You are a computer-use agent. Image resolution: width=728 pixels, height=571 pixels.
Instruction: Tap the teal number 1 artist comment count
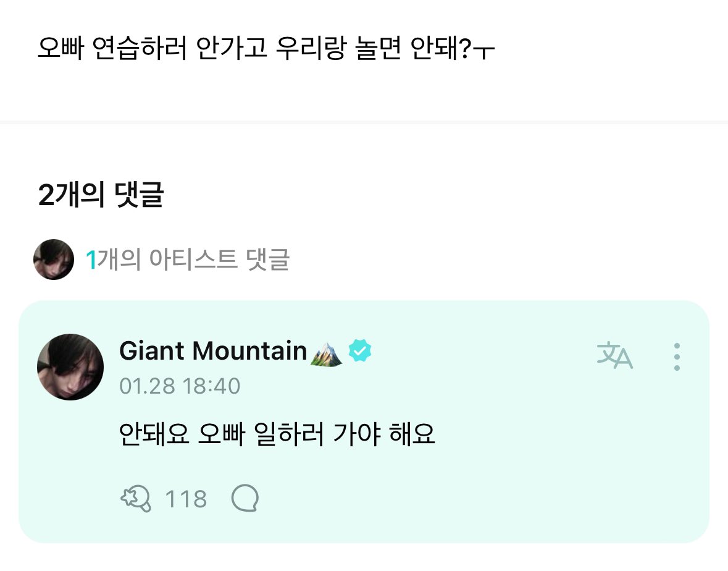(91, 261)
